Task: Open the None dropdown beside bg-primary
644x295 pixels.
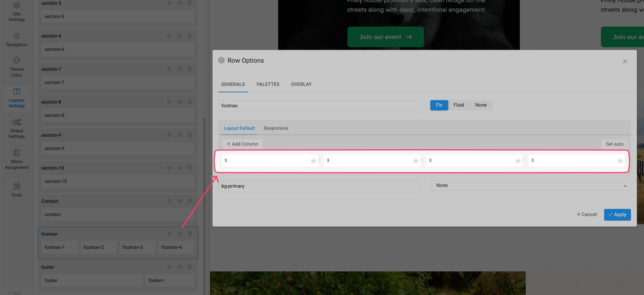Action: point(530,185)
